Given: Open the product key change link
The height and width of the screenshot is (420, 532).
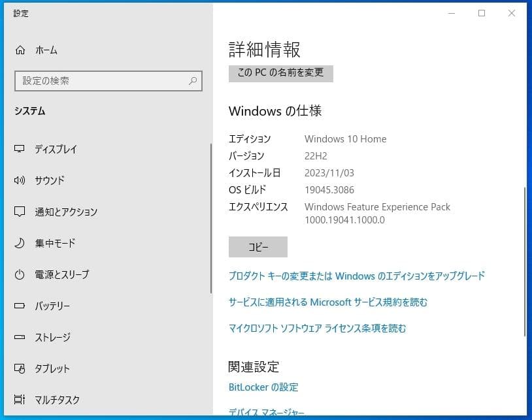Looking at the screenshot, I should pos(357,276).
